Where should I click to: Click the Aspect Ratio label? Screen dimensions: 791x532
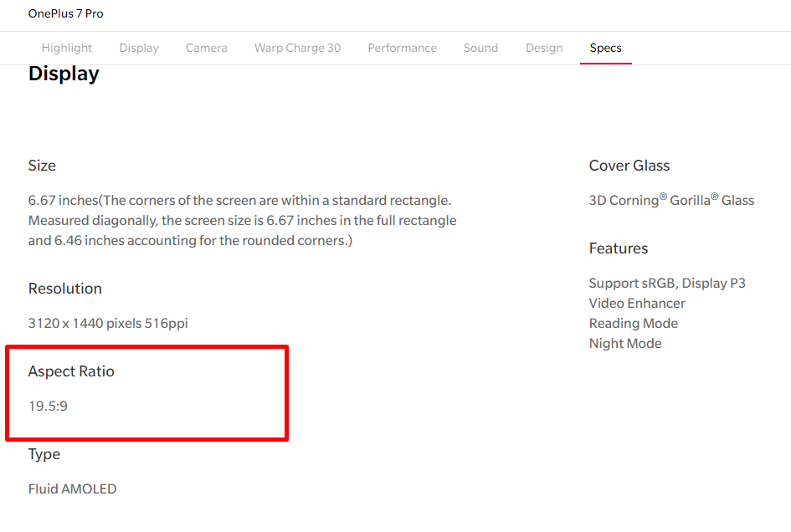(71, 371)
